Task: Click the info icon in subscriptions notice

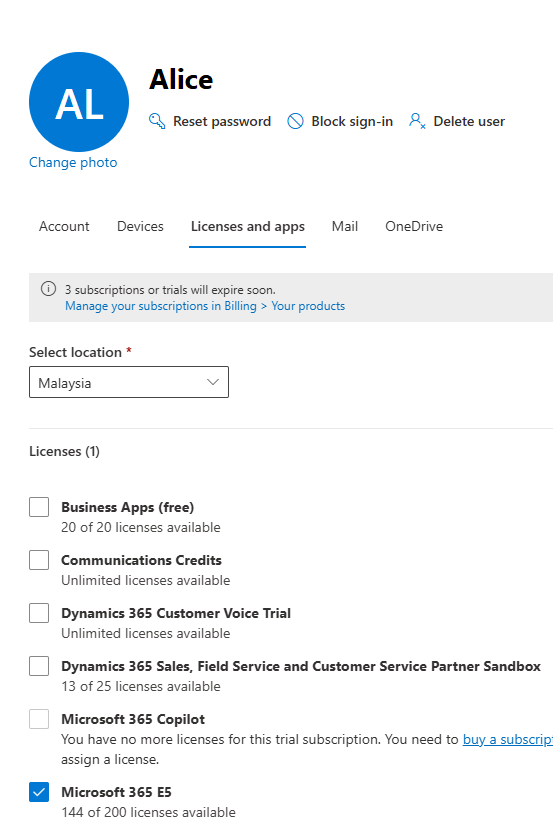Action: [48, 289]
